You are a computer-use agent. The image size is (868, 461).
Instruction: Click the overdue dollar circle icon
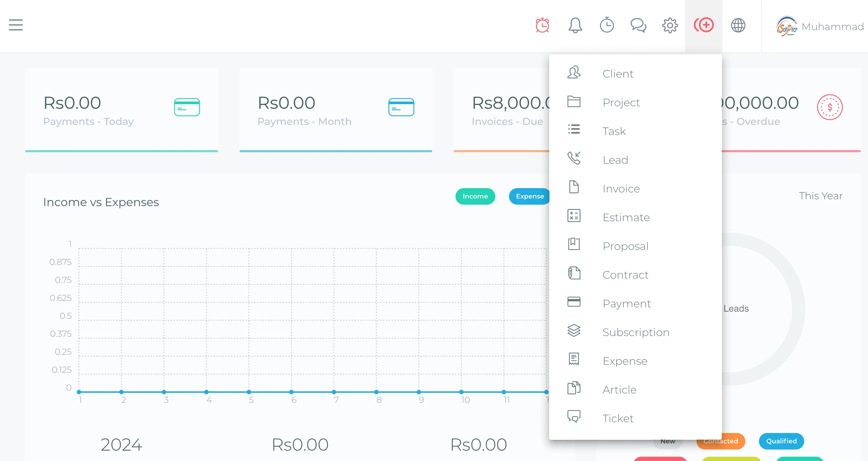(x=830, y=107)
